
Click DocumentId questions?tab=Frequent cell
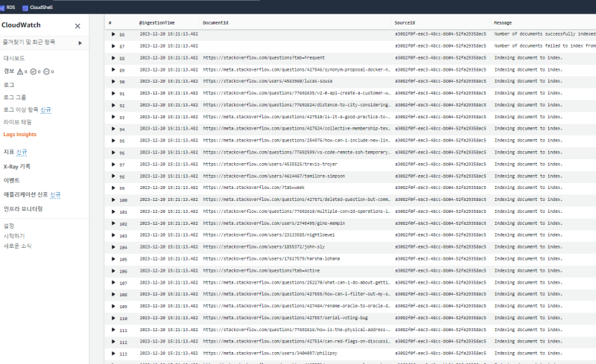pyautogui.click(x=264, y=58)
